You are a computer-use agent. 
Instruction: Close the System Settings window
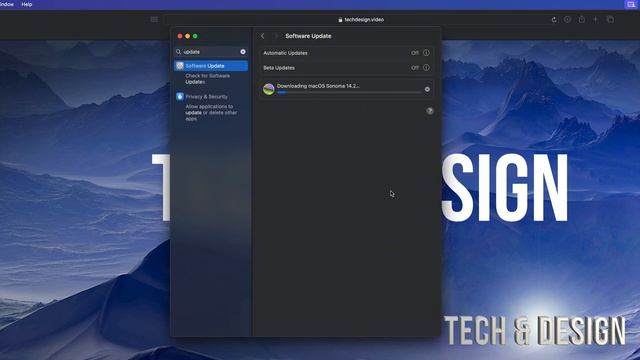(x=180, y=36)
